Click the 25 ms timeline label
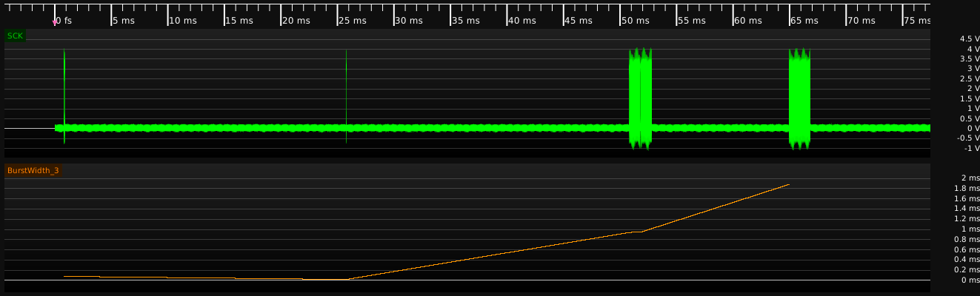The image size is (980, 296). click(353, 21)
